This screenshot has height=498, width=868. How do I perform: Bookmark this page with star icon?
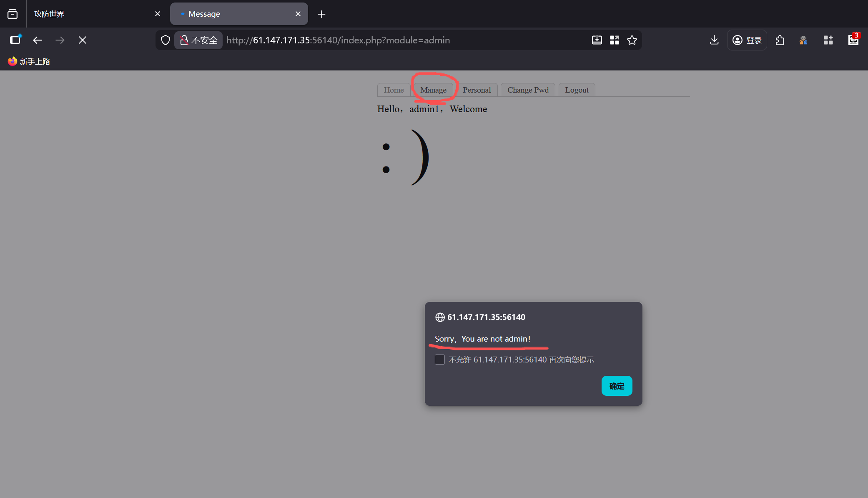click(x=632, y=40)
